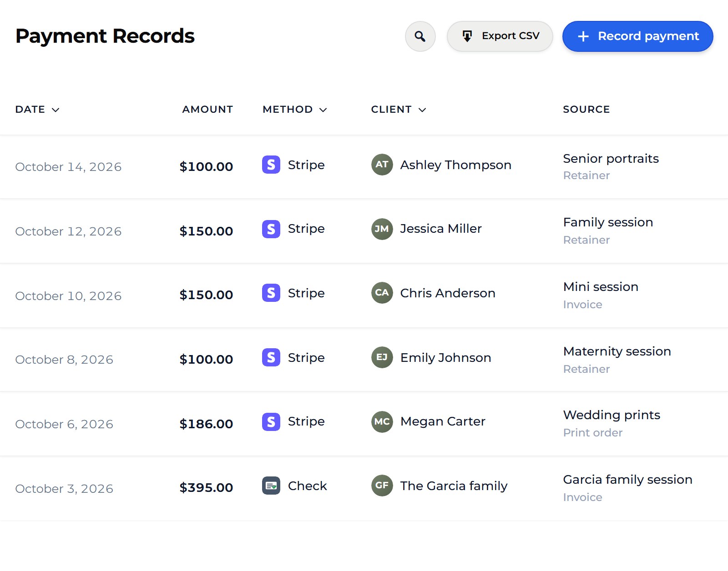Select the Wedding prints source
Screen dimensions: 728x571
[x=612, y=415]
